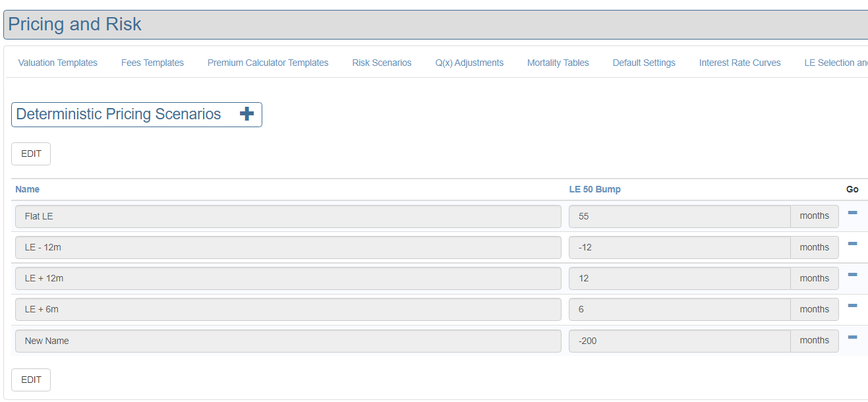868x402 pixels.
Task: Delete the LE + 6m scenario row
Action: (852, 306)
